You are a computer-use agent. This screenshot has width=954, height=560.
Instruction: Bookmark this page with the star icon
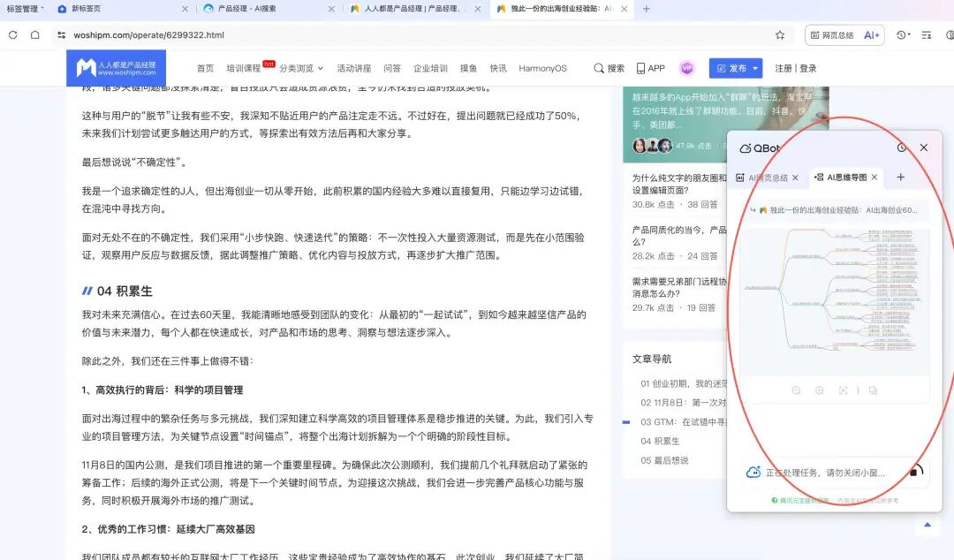[x=780, y=35]
